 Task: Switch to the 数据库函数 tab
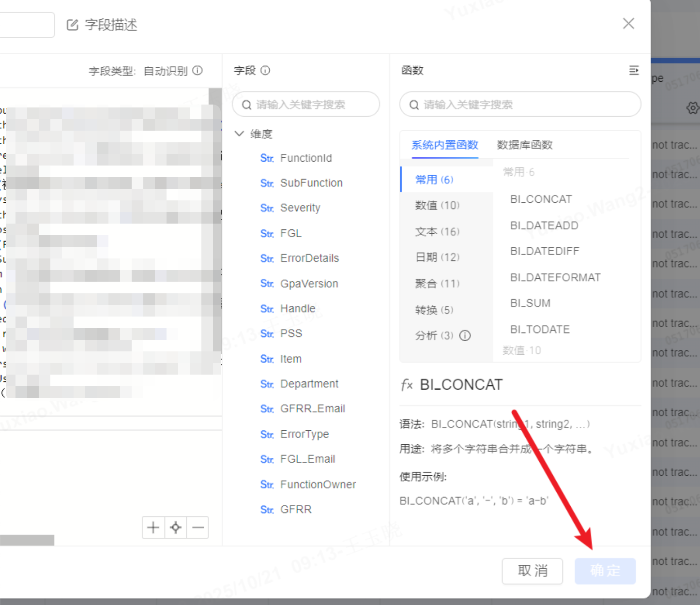(x=524, y=145)
